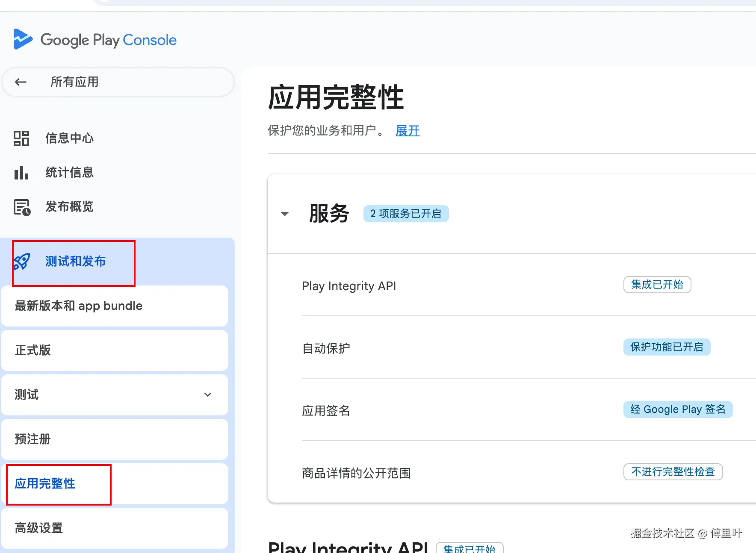Click the 测试和发布 rocket icon
The height and width of the screenshot is (553, 756).
coord(22,262)
